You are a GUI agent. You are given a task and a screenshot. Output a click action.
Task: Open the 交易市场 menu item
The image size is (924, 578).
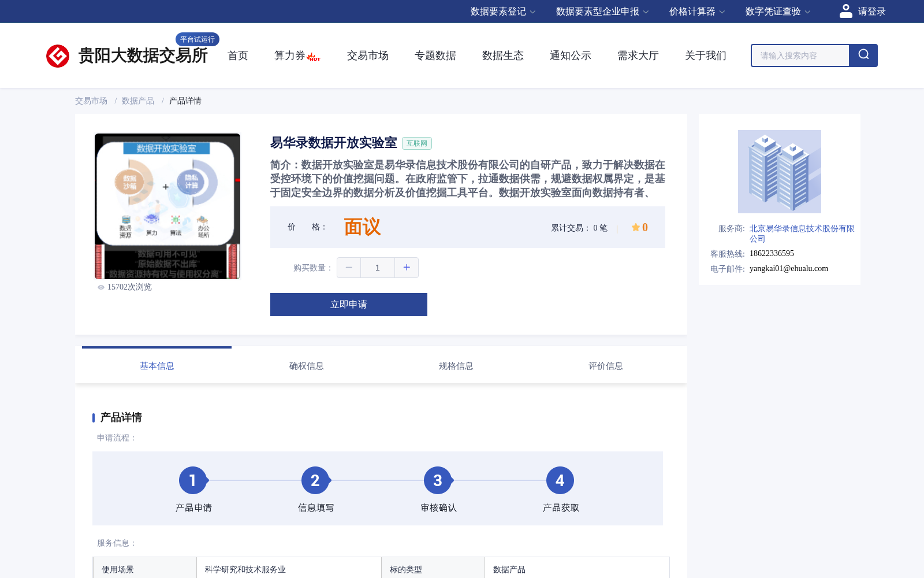tap(368, 55)
